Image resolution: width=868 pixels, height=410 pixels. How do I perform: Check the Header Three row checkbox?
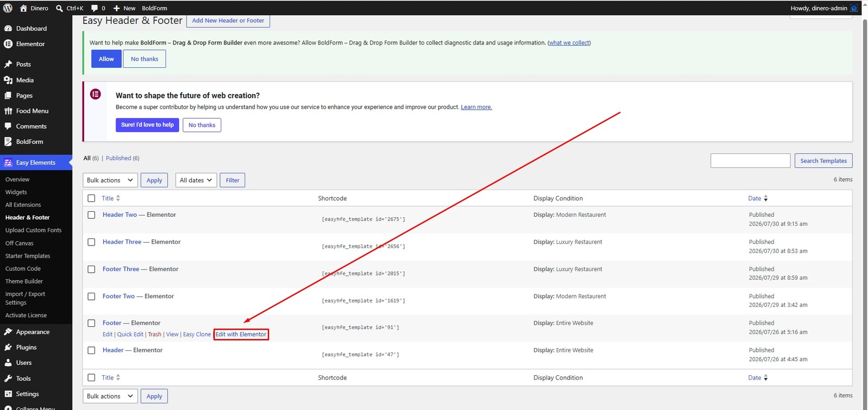pos(91,242)
